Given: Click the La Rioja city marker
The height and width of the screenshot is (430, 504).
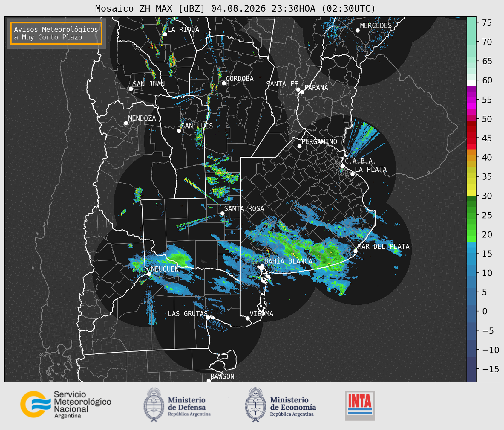Looking at the screenshot, I should [165, 34].
